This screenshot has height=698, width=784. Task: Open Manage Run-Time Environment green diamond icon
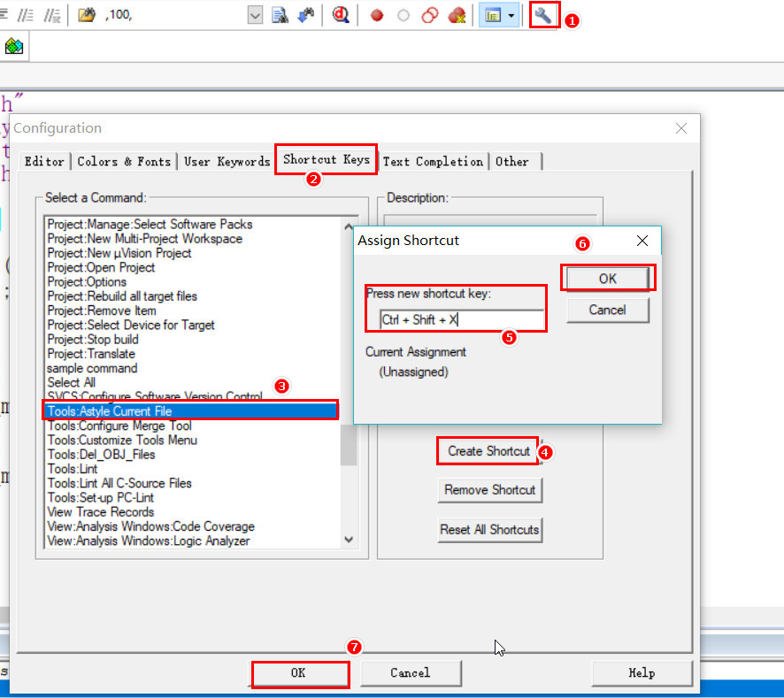point(14,47)
